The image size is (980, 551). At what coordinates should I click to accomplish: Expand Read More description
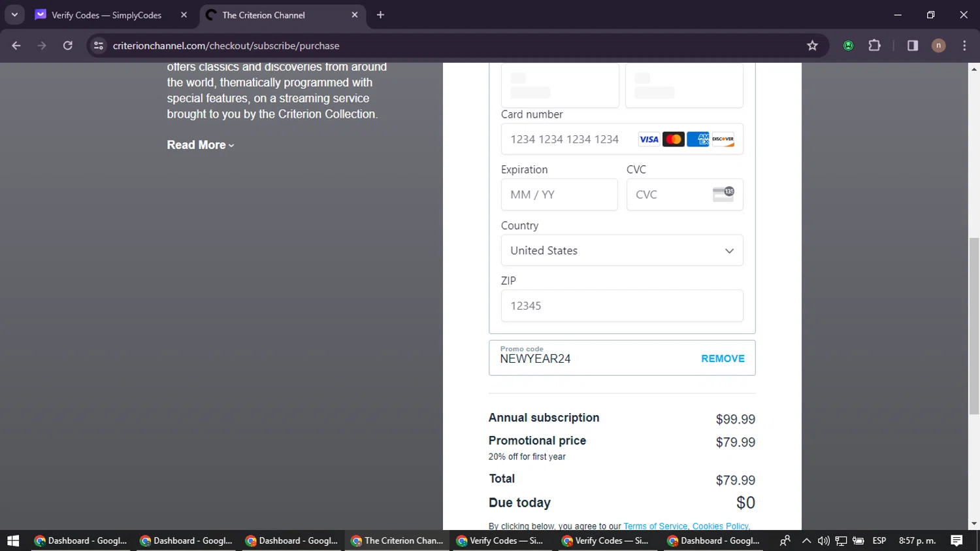click(x=201, y=145)
